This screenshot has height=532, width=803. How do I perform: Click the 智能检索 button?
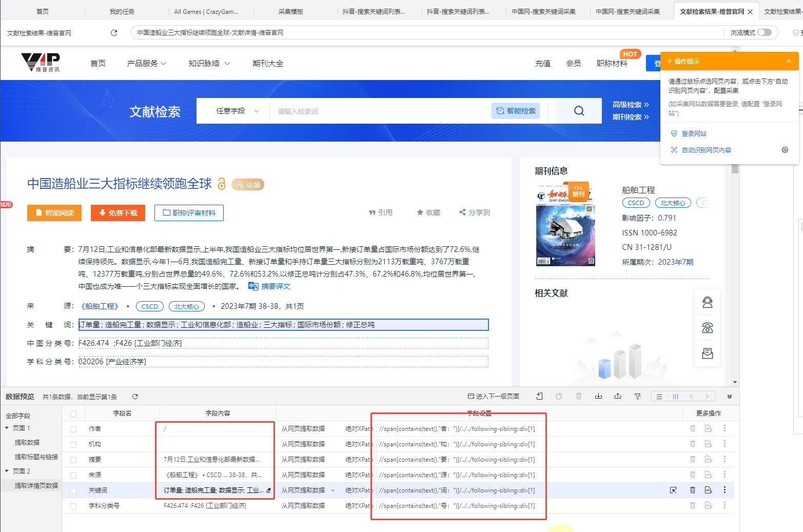(516, 111)
